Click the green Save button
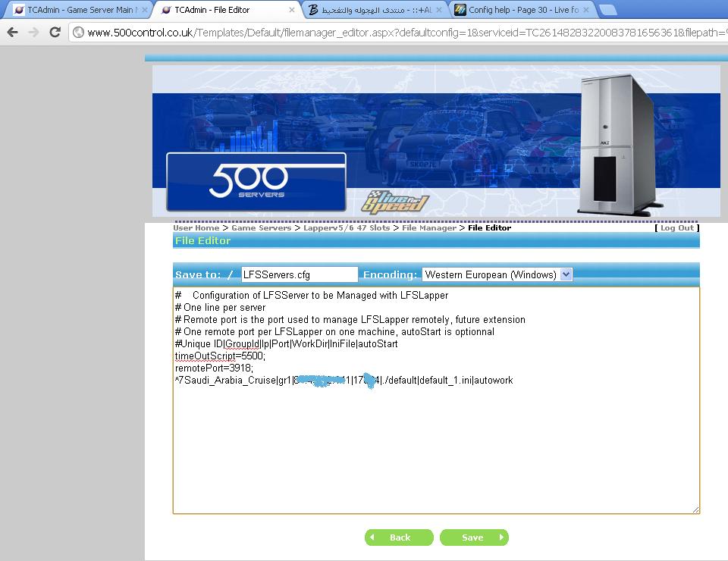 click(474, 537)
